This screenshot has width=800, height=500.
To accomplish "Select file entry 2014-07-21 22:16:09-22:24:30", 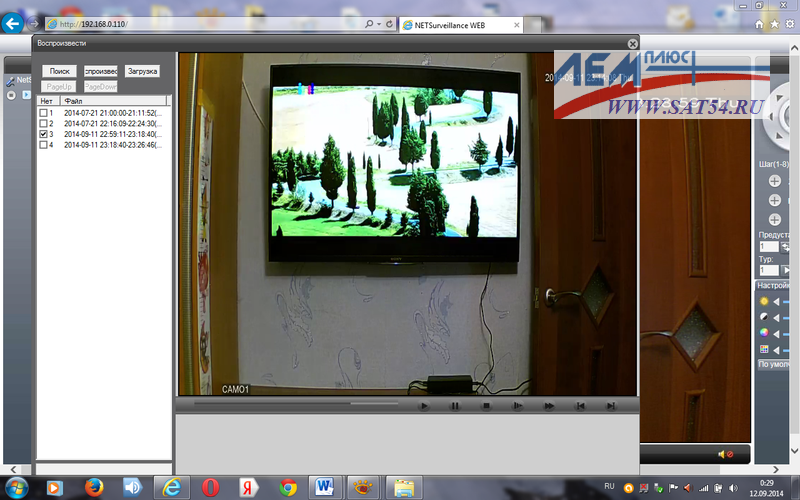I will point(113,123).
